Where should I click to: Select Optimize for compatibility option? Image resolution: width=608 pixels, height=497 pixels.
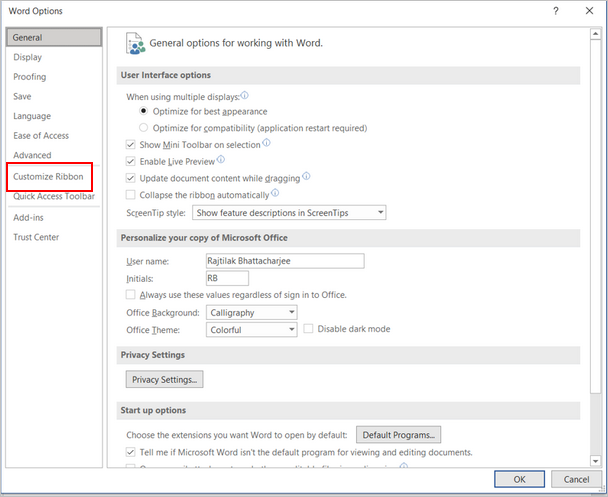(143, 128)
